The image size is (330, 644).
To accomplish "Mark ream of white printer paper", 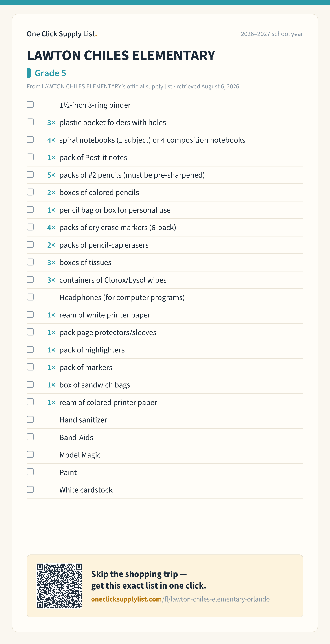I will (x=30, y=314).
